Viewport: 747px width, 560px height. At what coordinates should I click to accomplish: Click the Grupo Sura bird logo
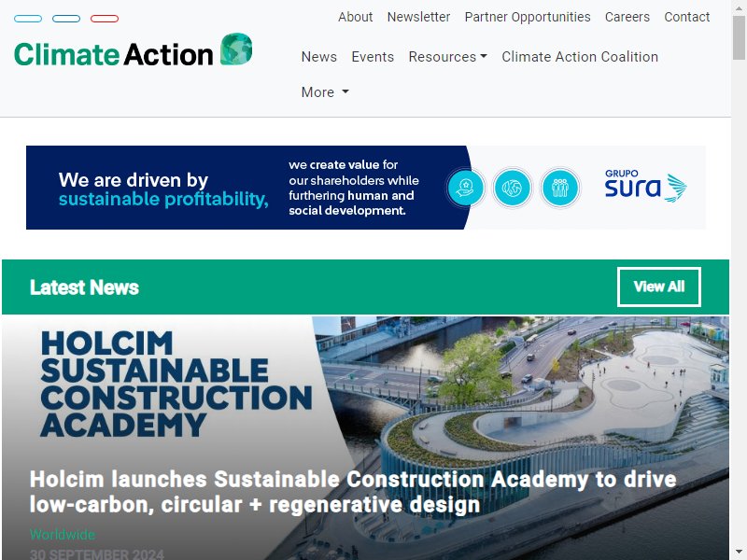click(x=645, y=186)
